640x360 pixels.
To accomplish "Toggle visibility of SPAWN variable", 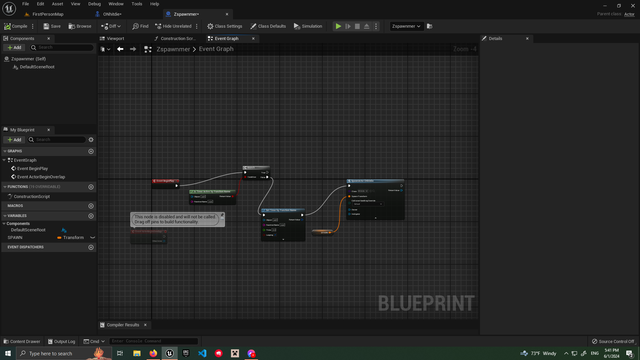I will 92,238.
